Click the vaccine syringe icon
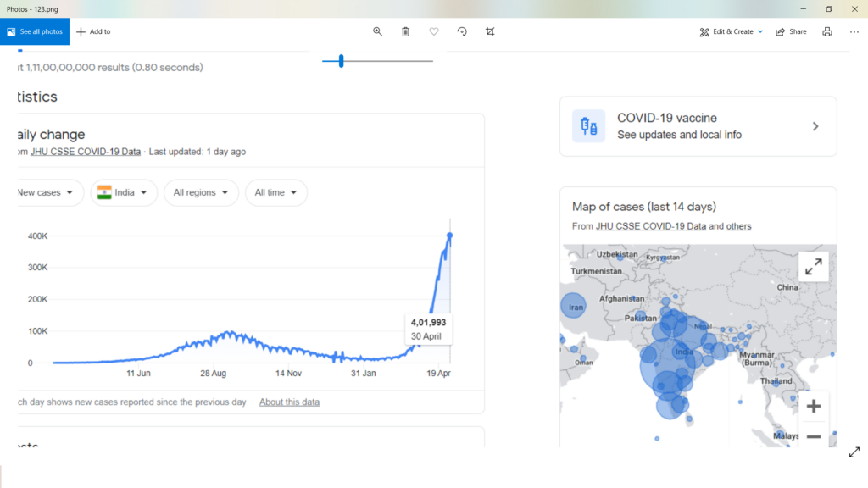 tap(588, 126)
